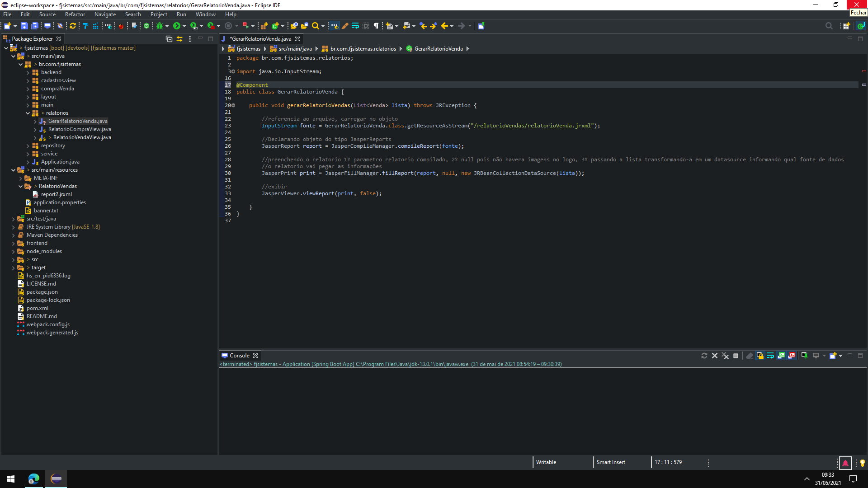Click the Search magnifier toolbar icon
The width and height of the screenshot is (868, 488).
(316, 26)
